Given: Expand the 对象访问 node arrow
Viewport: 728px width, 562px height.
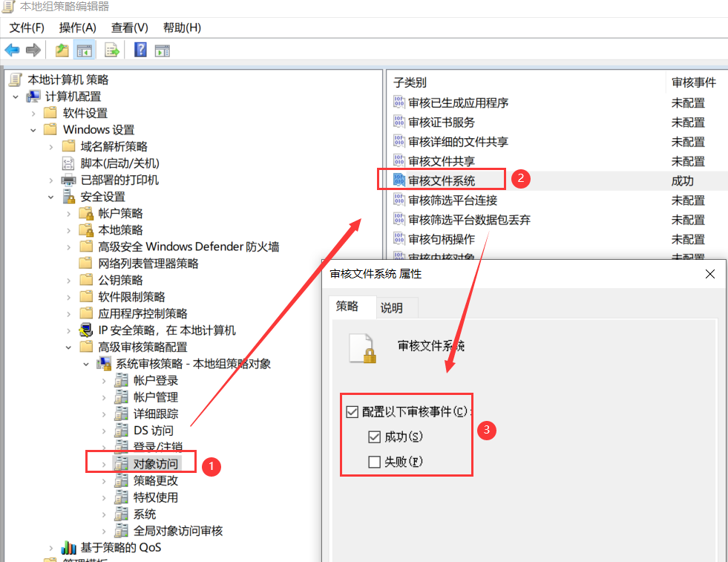Looking at the screenshot, I should click(104, 465).
